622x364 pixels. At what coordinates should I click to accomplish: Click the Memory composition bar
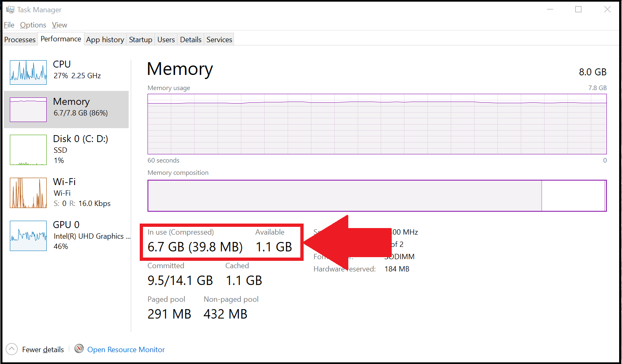[x=377, y=196]
